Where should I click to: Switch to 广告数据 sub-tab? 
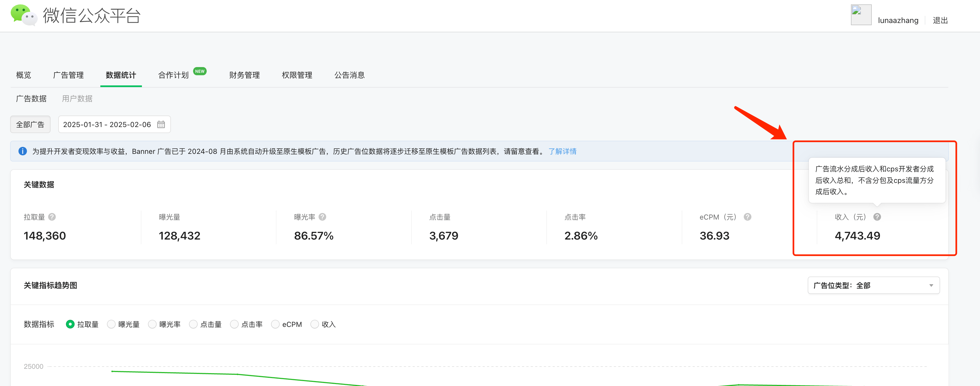tap(31, 99)
